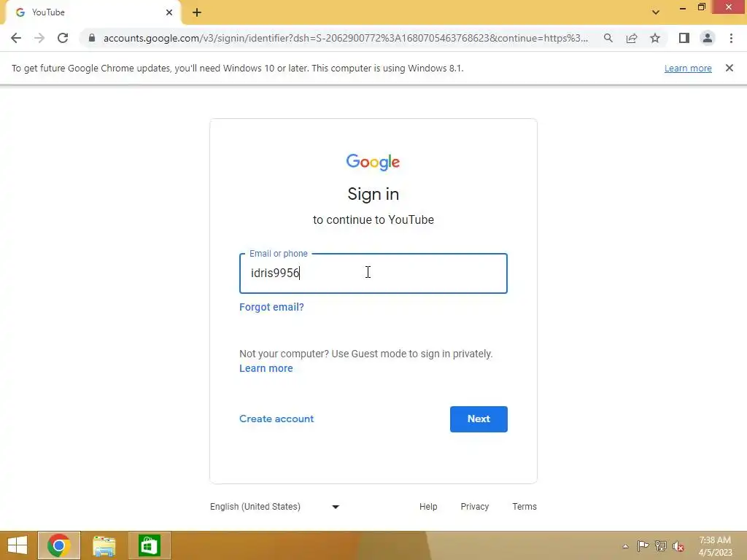This screenshot has width=747, height=560.
Task: Go back using the browser back arrow
Action: (x=16, y=38)
